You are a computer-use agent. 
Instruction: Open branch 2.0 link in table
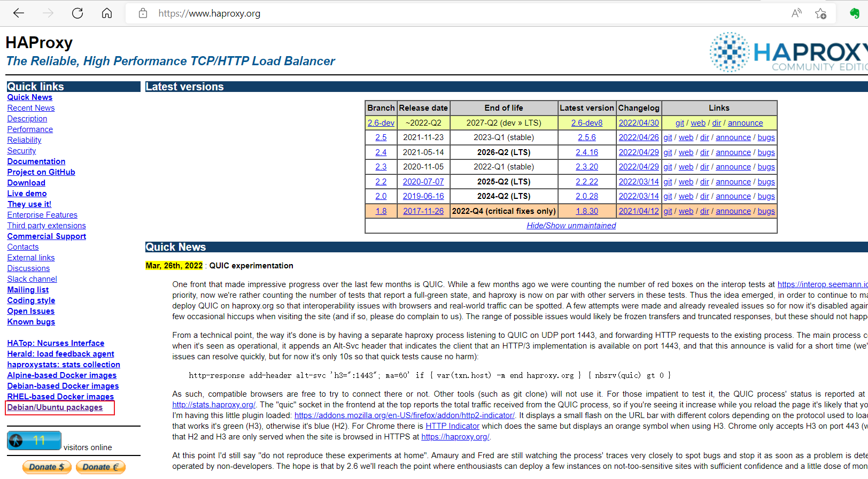[381, 196]
